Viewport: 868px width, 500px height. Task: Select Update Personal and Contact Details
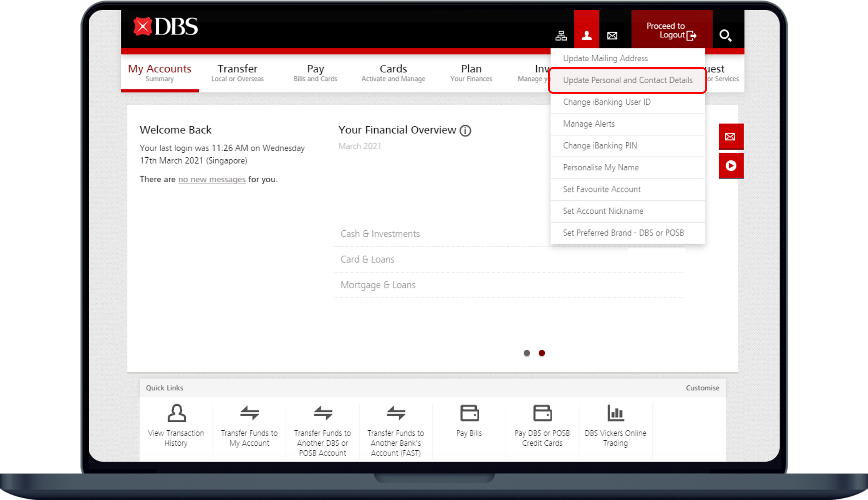[x=628, y=80]
